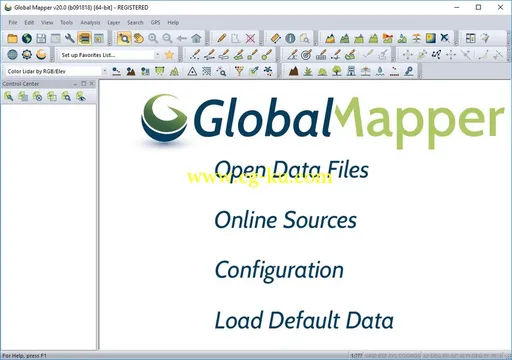This screenshot has height=360, width=512.
Task: Select the Pan hand tool
Action: (x=139, y=38)
